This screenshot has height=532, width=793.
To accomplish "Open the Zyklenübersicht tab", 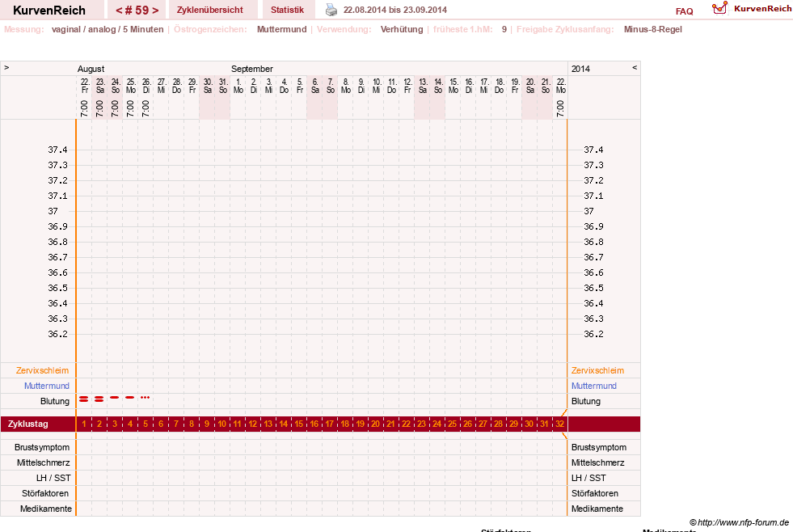I will 210,10.
